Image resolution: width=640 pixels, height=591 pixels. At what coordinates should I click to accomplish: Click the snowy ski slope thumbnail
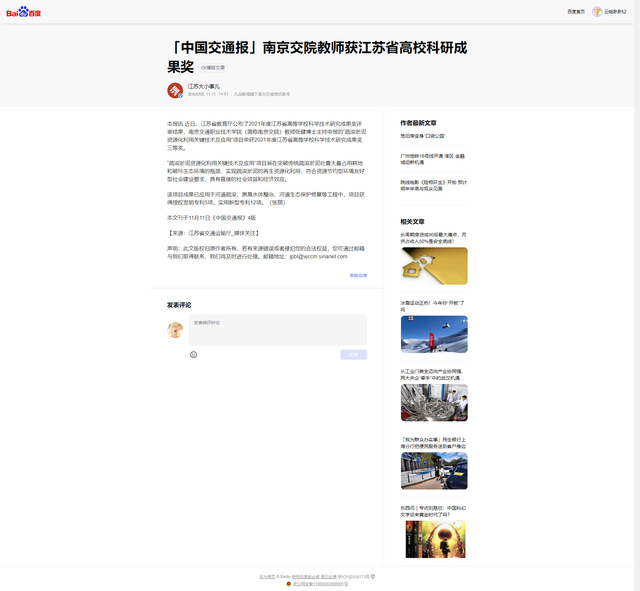pyautogui.click(x=433, y=334)
